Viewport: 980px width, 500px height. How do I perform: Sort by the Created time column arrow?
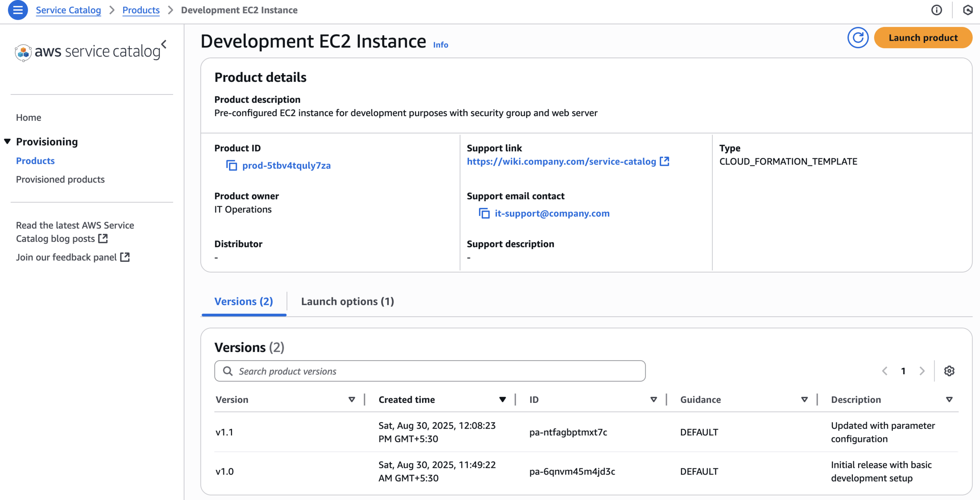pyautogui.click(x=502, y=400)
